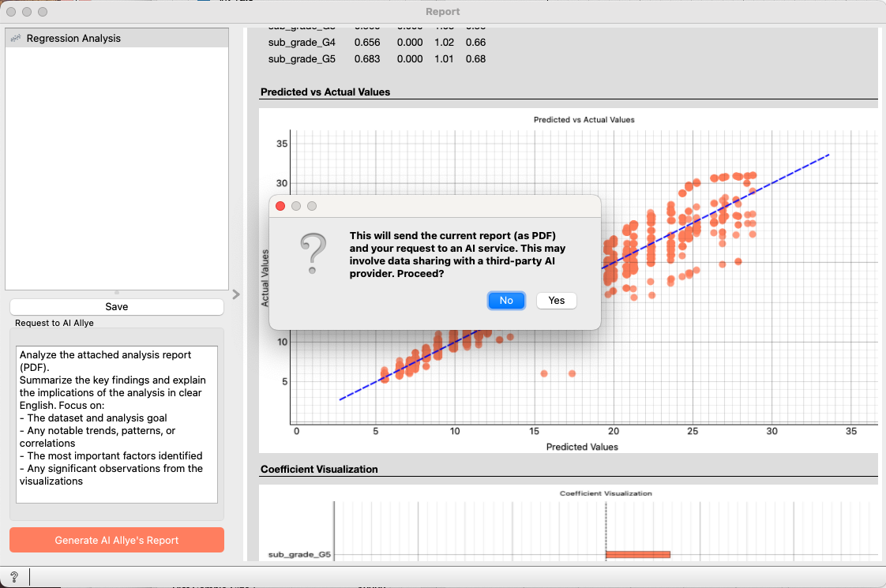Click Yes to send report to AI
Viewport: 886px width, 588px height.
coord(556,301)
